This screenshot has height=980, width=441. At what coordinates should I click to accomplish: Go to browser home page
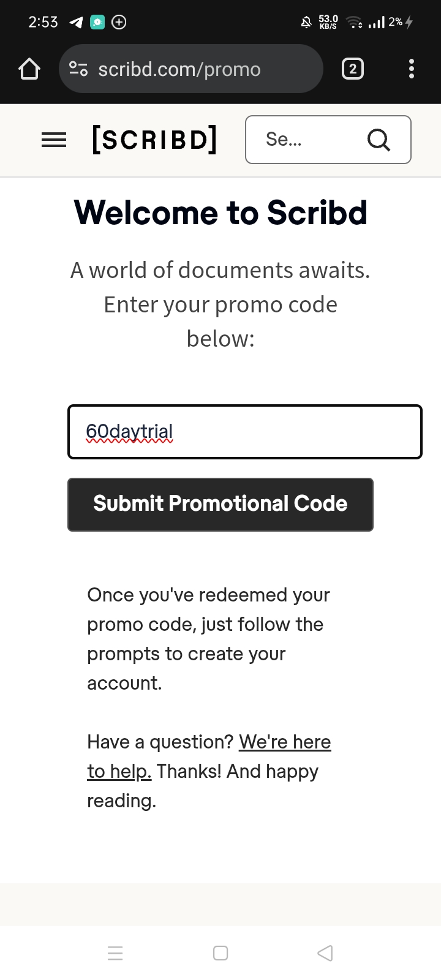(x=29, y=69)
